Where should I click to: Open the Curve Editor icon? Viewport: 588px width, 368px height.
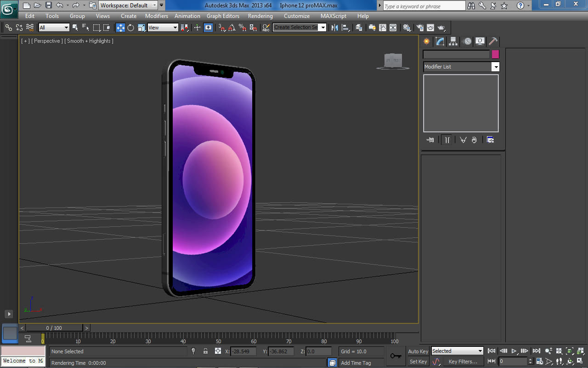click(383, 28)
